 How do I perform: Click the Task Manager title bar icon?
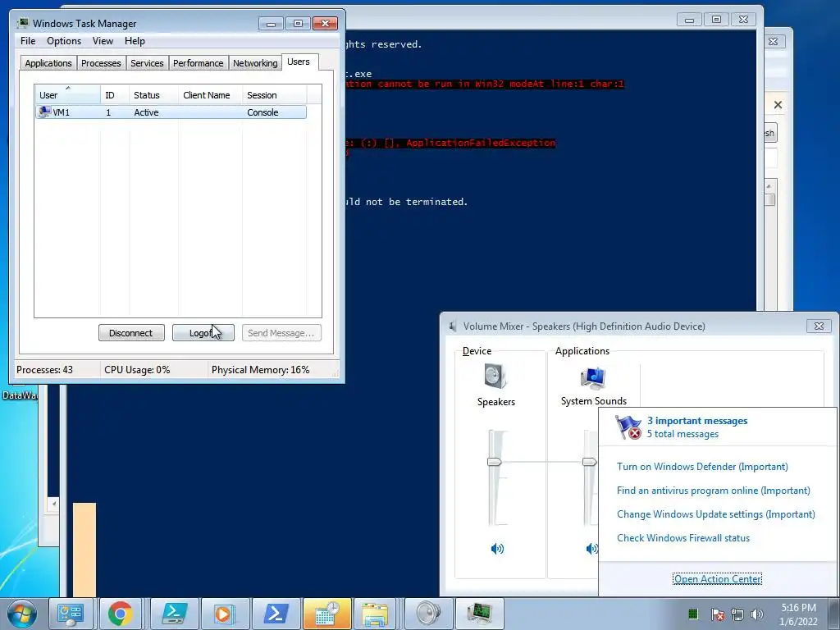pyautogui.click(x=22, y=23)
